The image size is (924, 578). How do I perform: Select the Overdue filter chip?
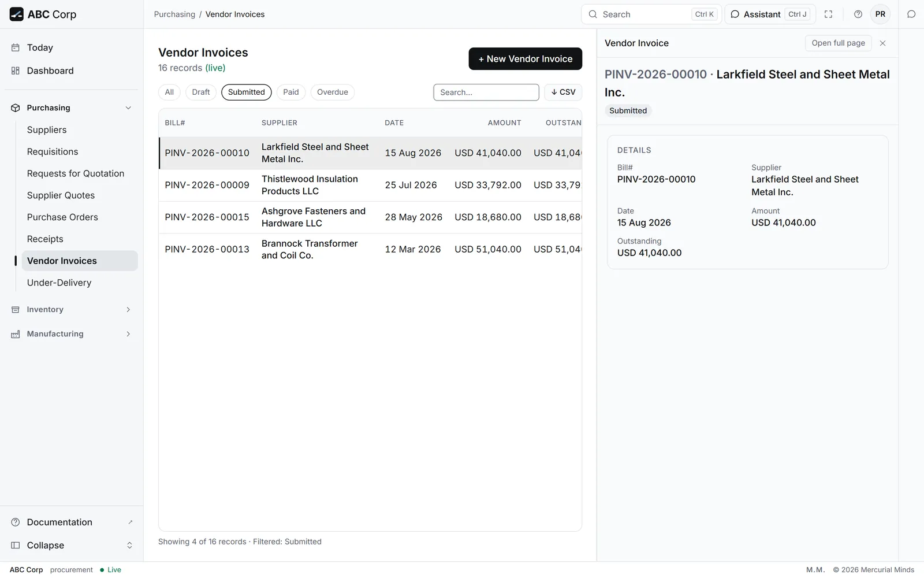[333, 92]
